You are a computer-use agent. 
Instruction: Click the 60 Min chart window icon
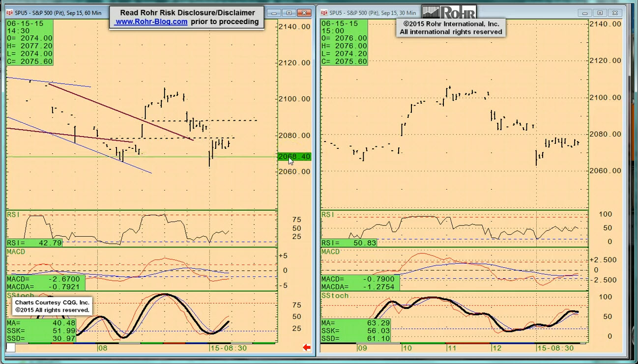point(9,13)
